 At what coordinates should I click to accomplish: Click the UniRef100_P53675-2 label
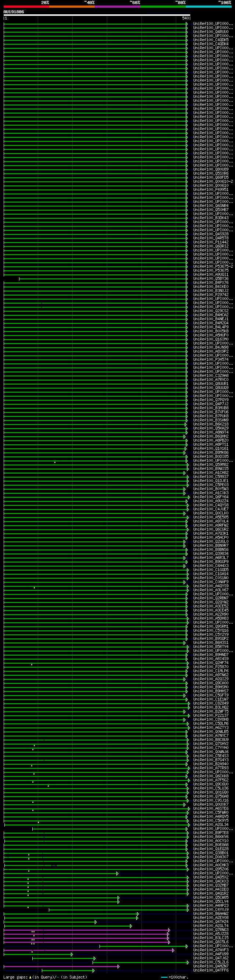(x=213, y=266)
